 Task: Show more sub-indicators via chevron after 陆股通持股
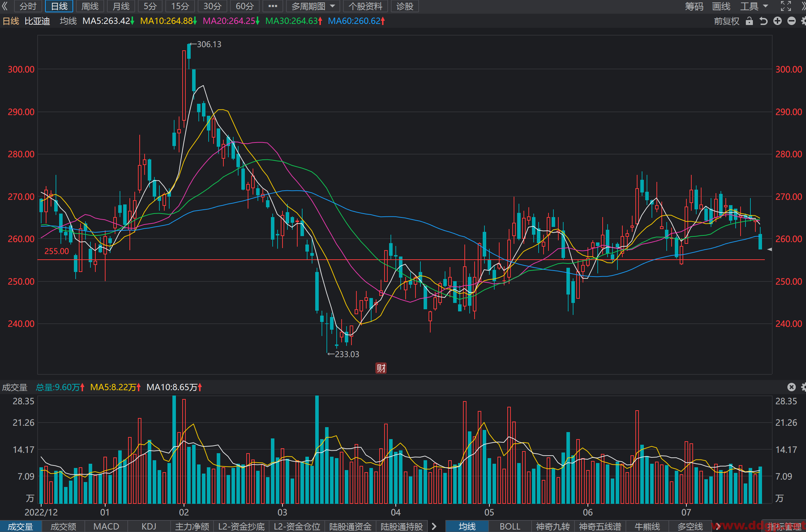434,526
